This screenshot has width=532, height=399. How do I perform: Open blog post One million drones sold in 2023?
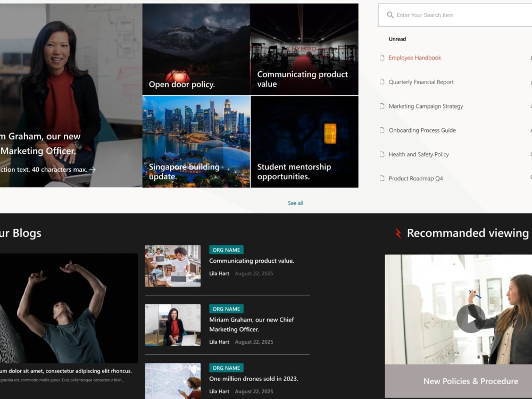[x=253, y=379]
